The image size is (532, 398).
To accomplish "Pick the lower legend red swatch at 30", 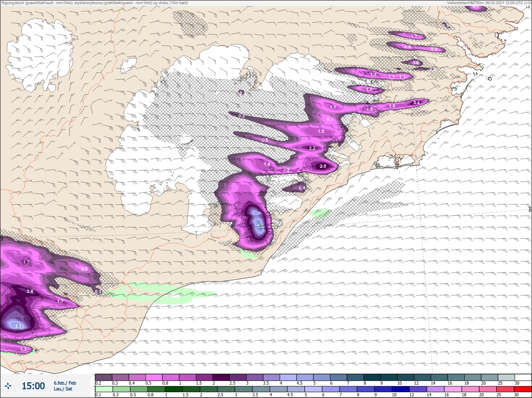I will pyautogui.click(x=523, y=389).
